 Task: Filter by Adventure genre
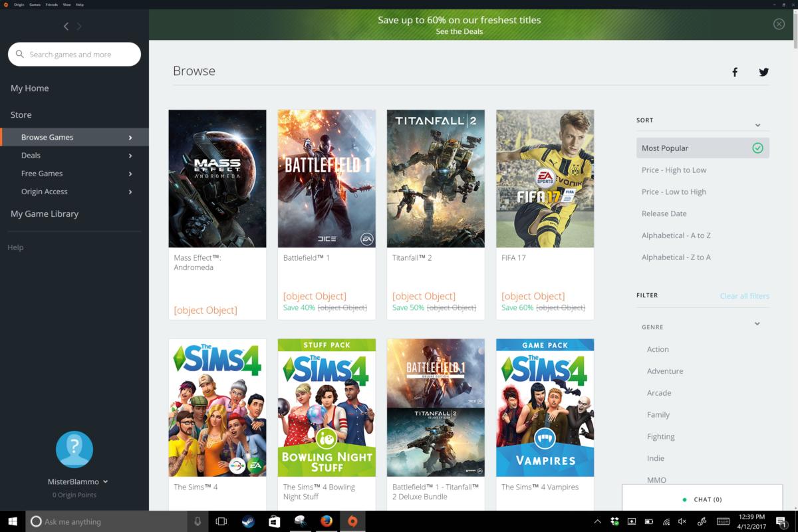click(x=665, y=371)
